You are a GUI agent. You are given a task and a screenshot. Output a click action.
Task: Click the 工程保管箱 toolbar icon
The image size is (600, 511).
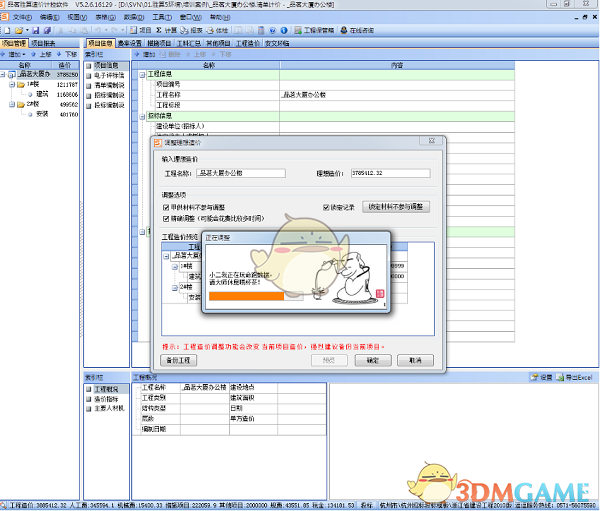(315, 30)
